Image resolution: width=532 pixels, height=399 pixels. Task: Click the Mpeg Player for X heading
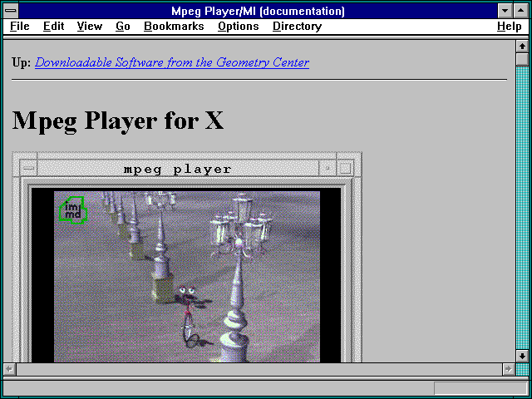(x=118, y=121)
